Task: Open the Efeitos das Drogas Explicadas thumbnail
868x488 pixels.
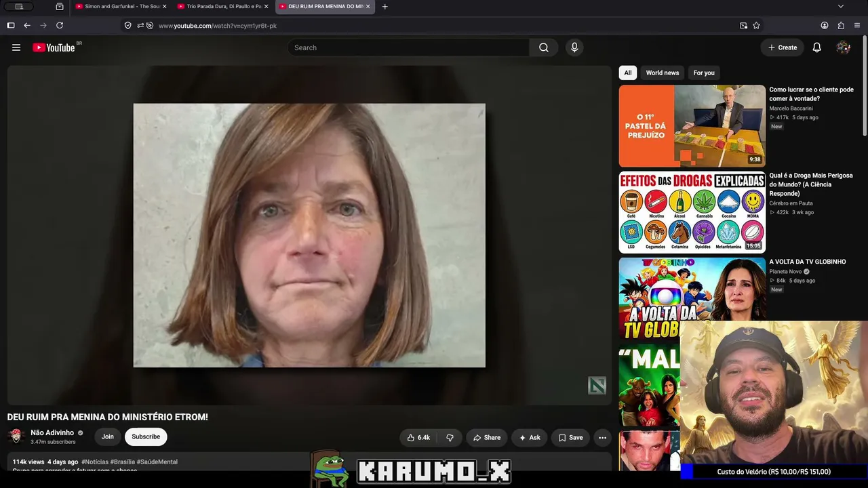Action: 692,212
